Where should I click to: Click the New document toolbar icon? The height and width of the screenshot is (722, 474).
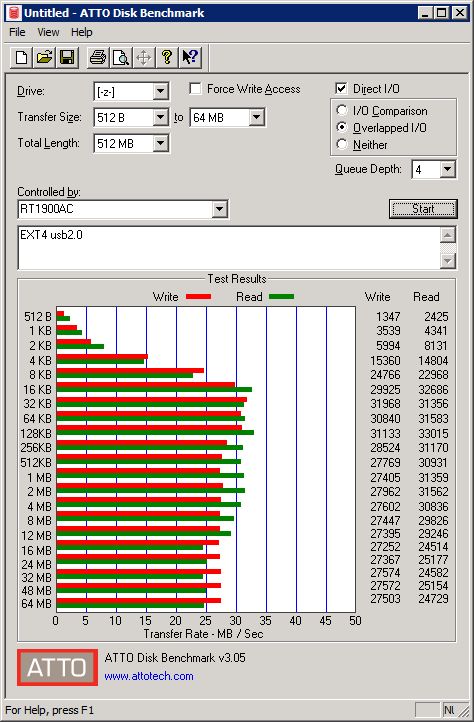(21, 58)
